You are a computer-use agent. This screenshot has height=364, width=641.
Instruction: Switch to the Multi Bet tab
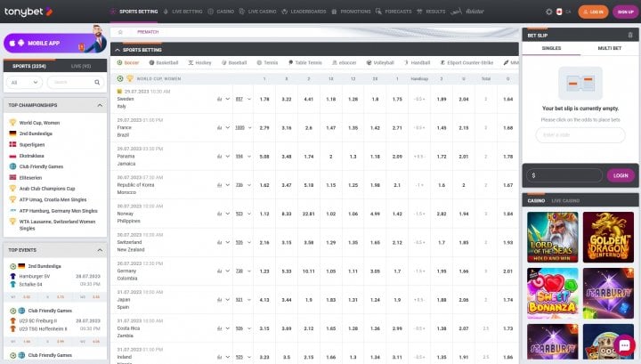point(610,48)
